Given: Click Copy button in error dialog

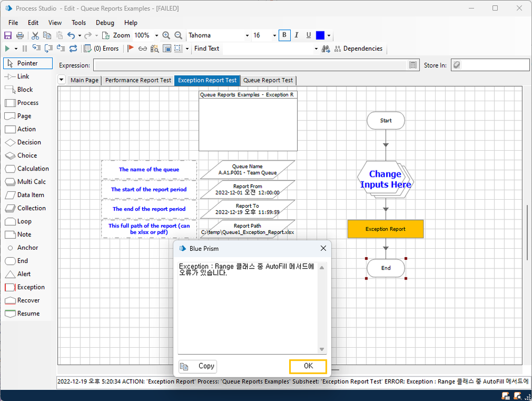Looking at the screenshot, I should (x=198, y=366).
